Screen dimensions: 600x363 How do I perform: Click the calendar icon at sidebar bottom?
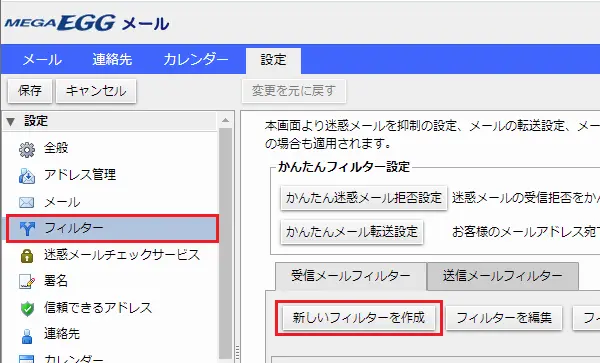click(27, 359)
